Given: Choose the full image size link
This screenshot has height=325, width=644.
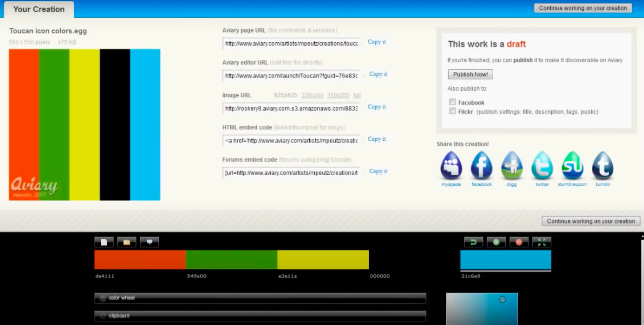Looking at the screenshot, I should point(357,95).
